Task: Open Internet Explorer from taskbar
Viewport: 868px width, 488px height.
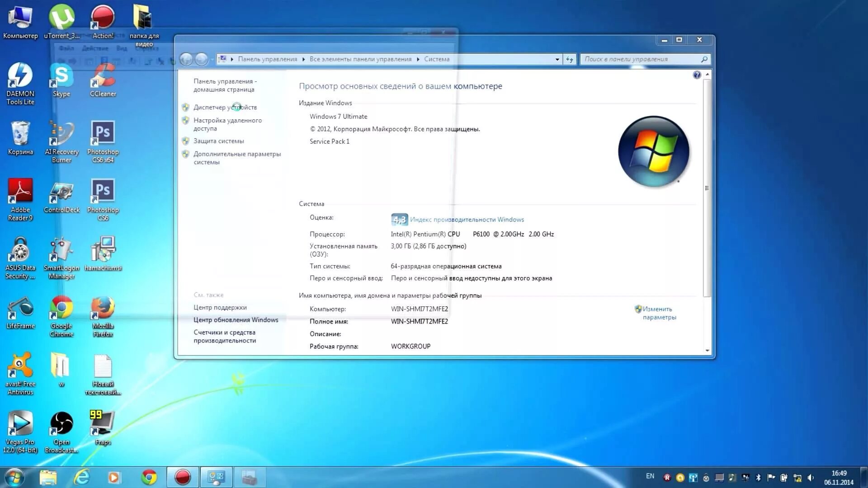Action: [82, 477]
